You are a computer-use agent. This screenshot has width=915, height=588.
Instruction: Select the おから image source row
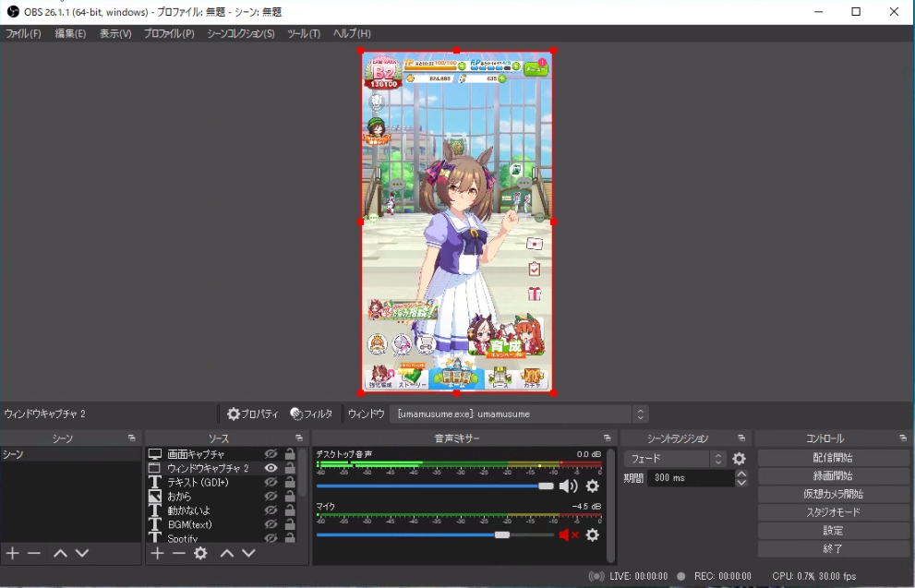pyautogui.click(x=222, y=497)
